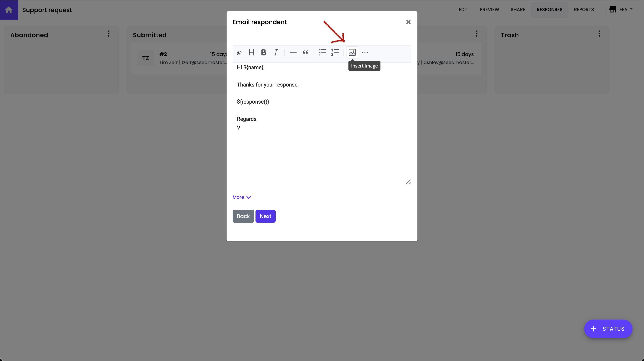644x361 pixels.
Task: Apply blockquote formatting
Action: coord(305,53)
